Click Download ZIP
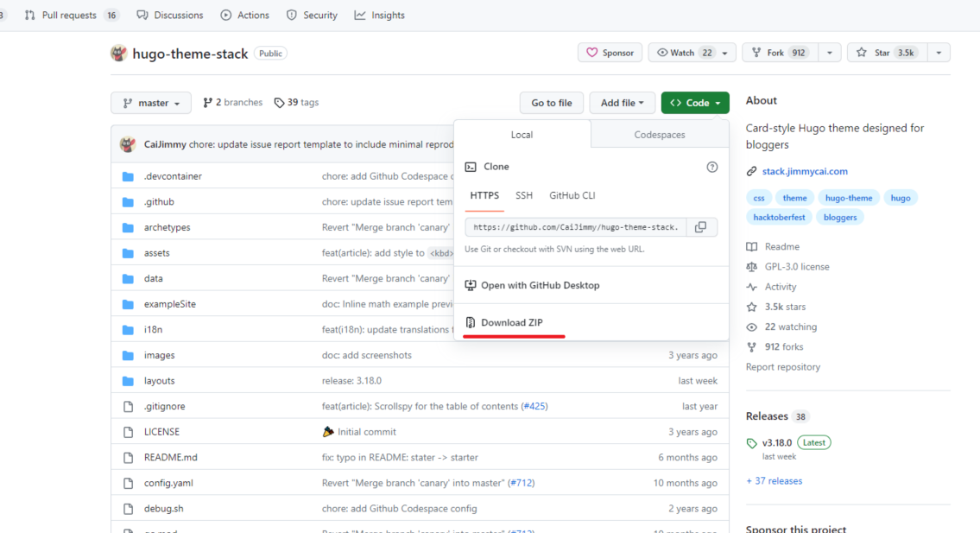This screenshot has height=533, width=980. point(511,323)
